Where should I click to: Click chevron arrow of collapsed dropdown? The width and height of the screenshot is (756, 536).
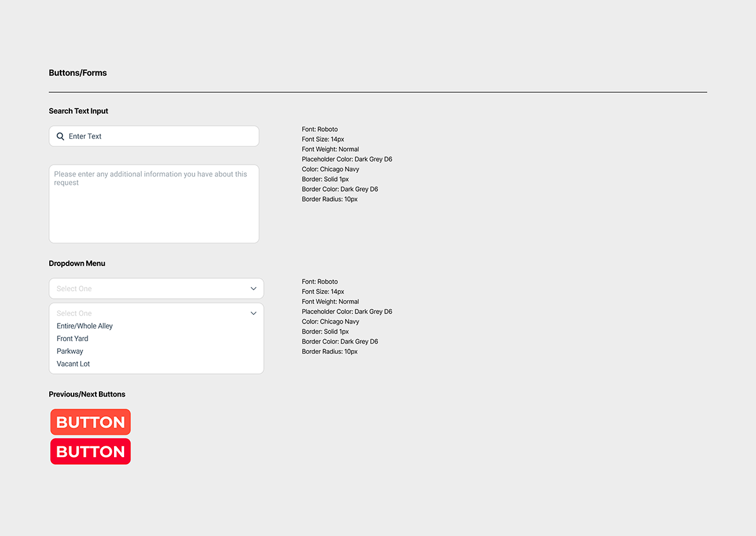click(x=253, y=289)
